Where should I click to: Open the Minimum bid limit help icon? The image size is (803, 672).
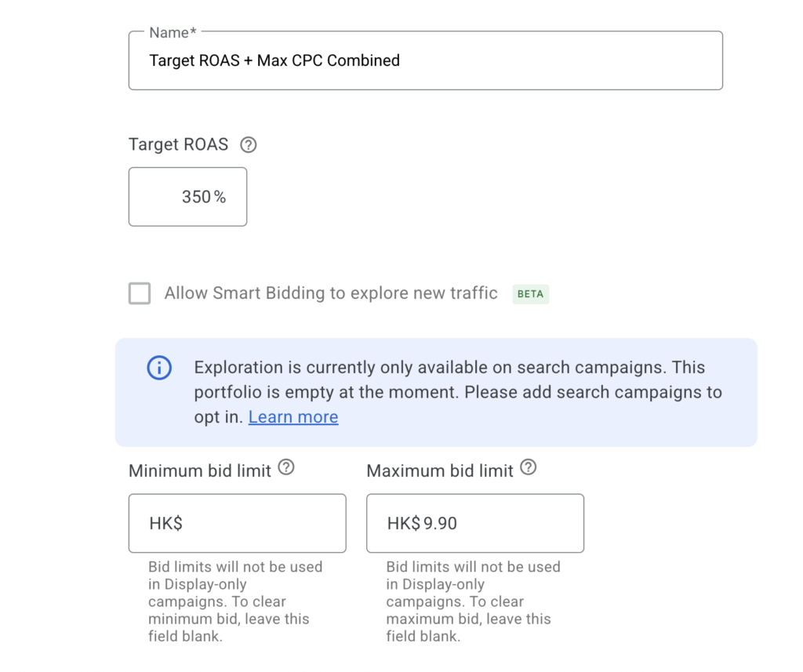click(286, 467)
